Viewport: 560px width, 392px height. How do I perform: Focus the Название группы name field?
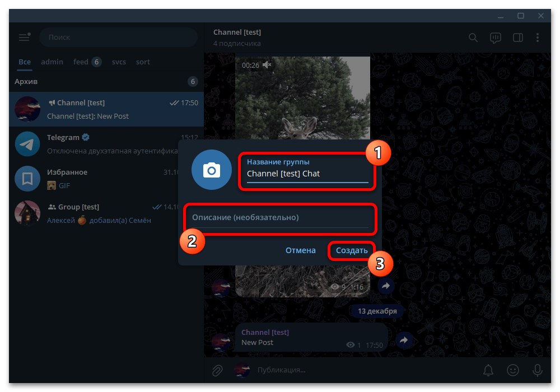(307, 171)
